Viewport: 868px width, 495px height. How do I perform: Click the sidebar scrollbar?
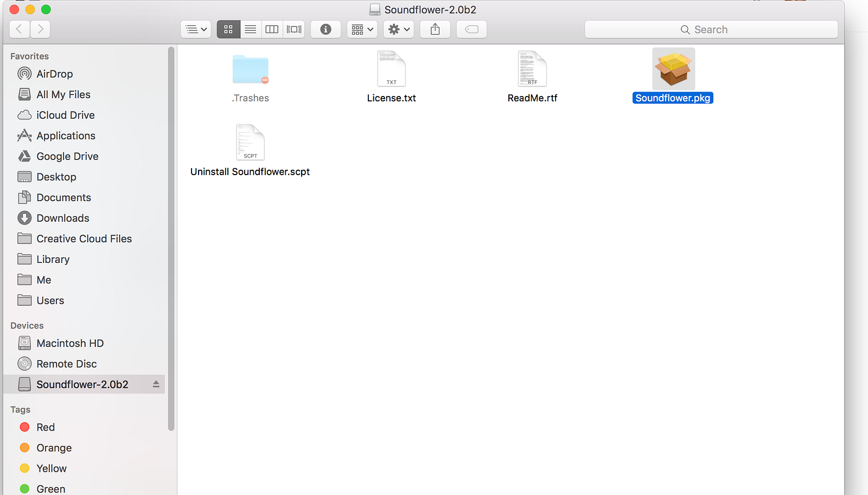point(171,239)
